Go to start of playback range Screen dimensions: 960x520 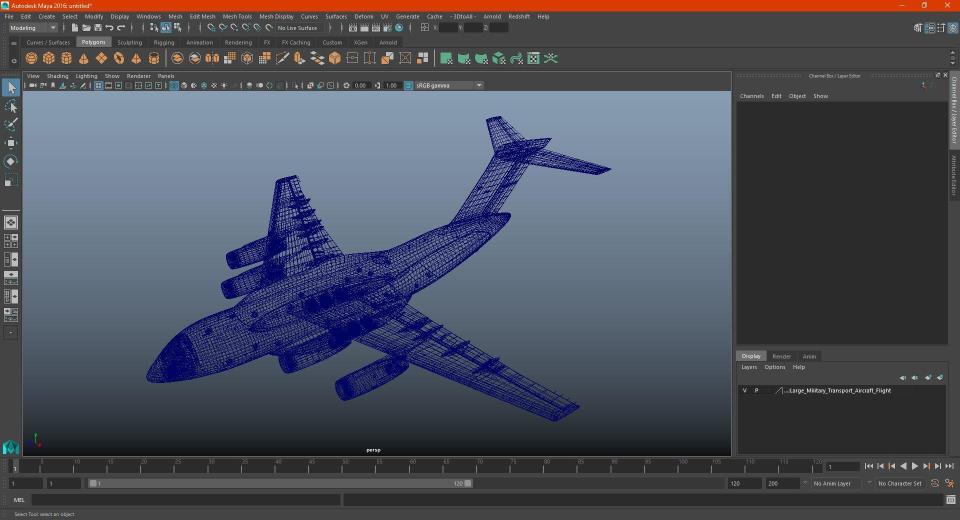[x=869, y=466]
